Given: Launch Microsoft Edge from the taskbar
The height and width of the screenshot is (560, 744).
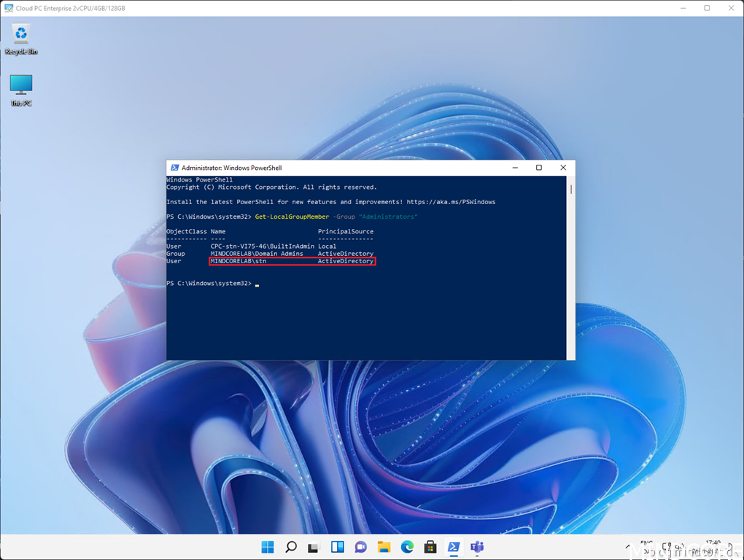Looking at the screenshot, I should (406, 546).
